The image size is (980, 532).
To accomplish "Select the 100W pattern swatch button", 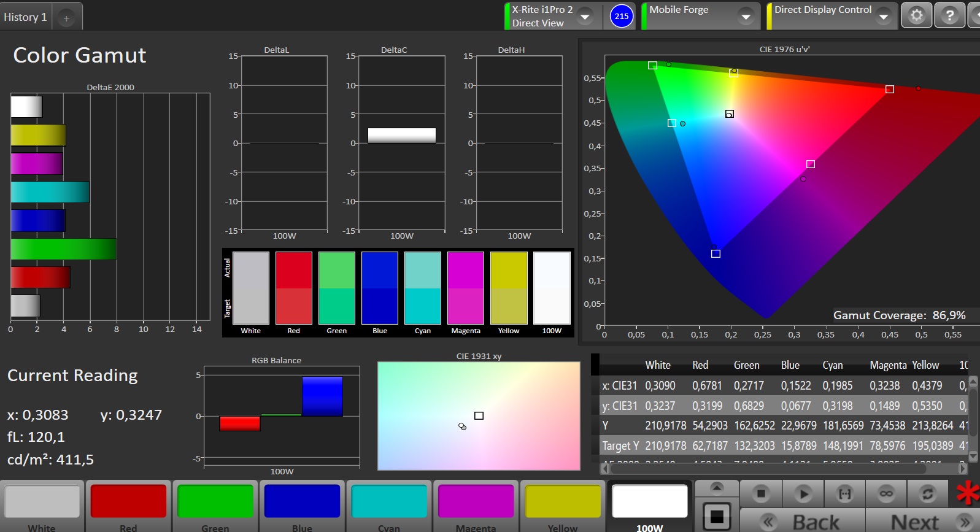I will coord(650,507).
